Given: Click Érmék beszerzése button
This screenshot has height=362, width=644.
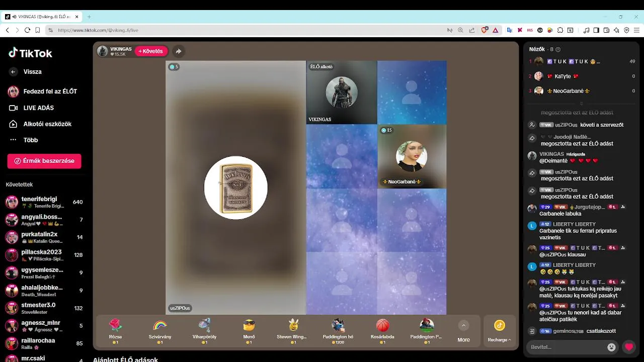Looking at the screenshot, I should tap(44, 161).
